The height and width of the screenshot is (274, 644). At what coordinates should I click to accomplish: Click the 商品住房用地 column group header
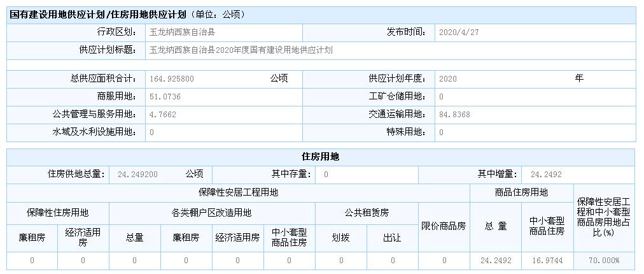tap(522, 192)
